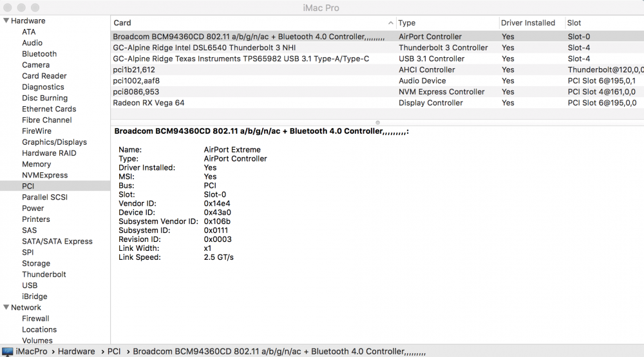Click the Link Speed value 2.5 GT/s

pos(218,257)
